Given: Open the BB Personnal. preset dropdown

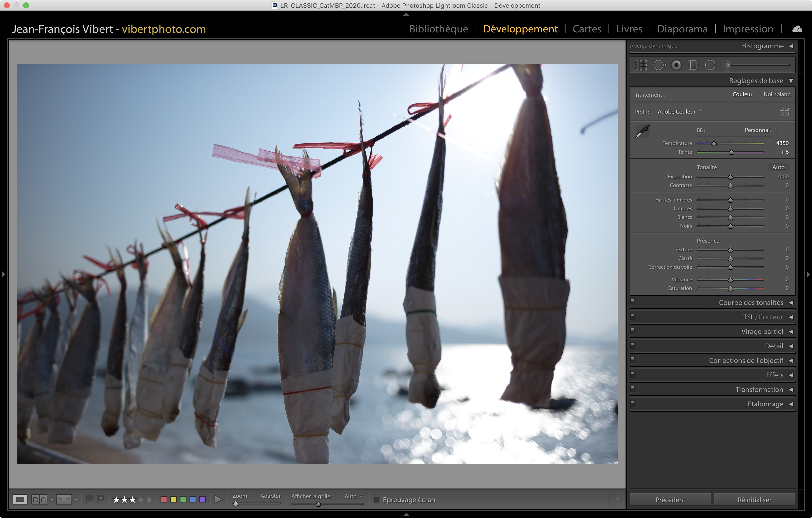Looking at the screenshot, I should click(x=761, y=130).
